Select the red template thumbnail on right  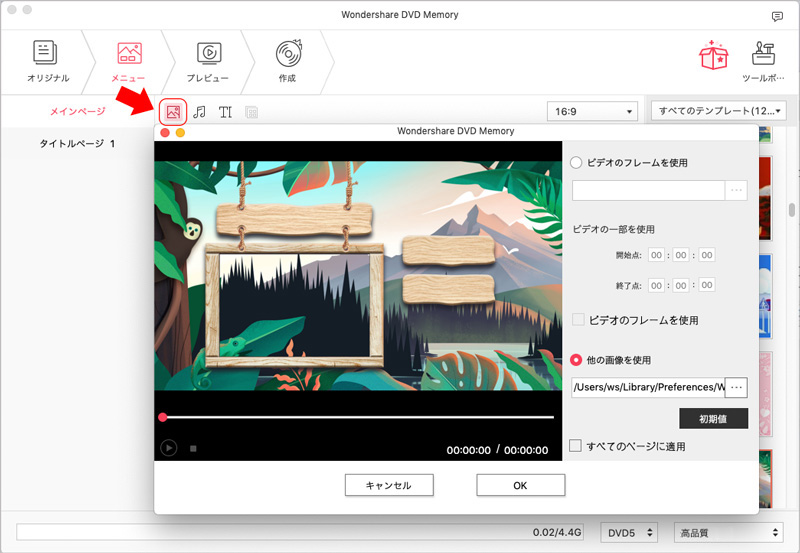click(765, 198)
